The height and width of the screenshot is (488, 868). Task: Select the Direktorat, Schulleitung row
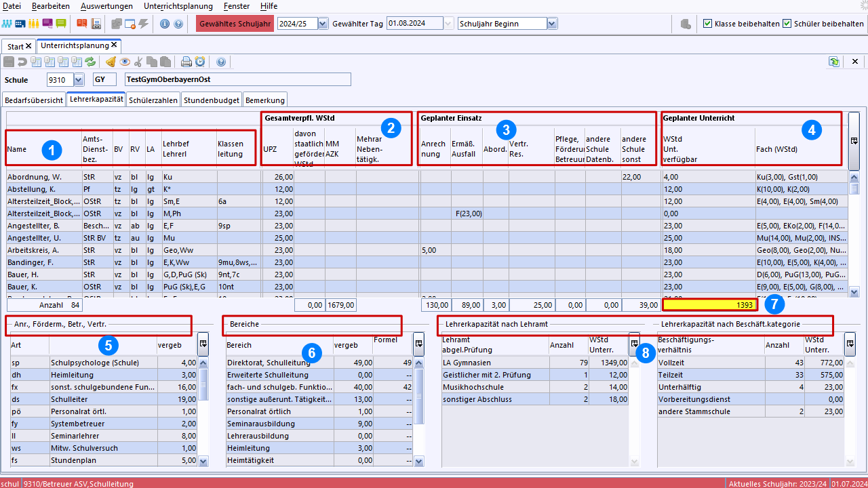pyautogui.click(x=319, y=363)
